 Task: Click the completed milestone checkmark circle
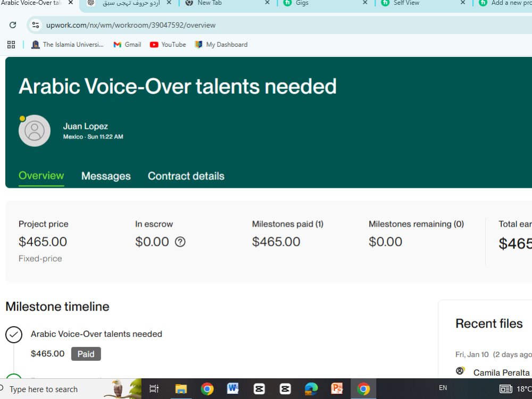coord(14,335)
